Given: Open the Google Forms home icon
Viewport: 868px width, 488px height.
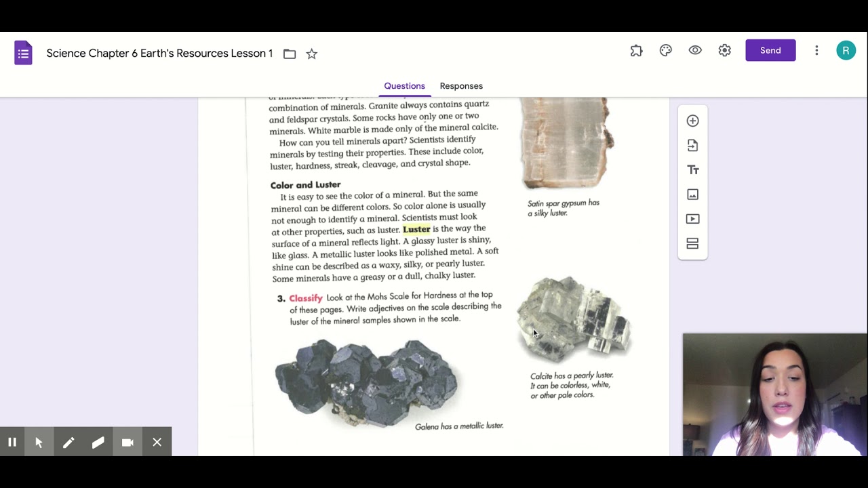Looking at the screenshot, I should tap(23, 53).
